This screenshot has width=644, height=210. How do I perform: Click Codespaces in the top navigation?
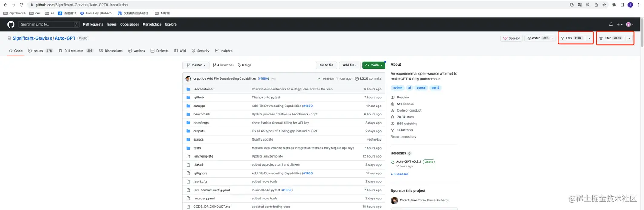pyautogui.click(x=129, y=24)
